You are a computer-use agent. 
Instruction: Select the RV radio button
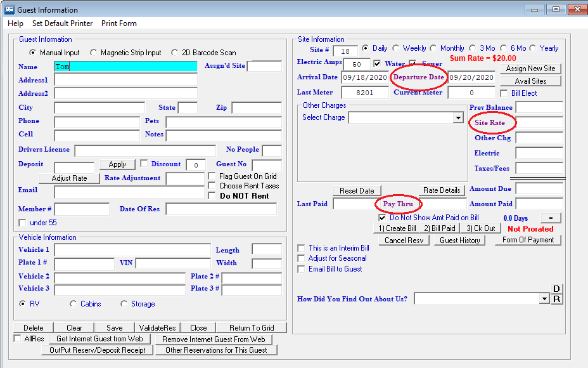(x=23, y=303)
